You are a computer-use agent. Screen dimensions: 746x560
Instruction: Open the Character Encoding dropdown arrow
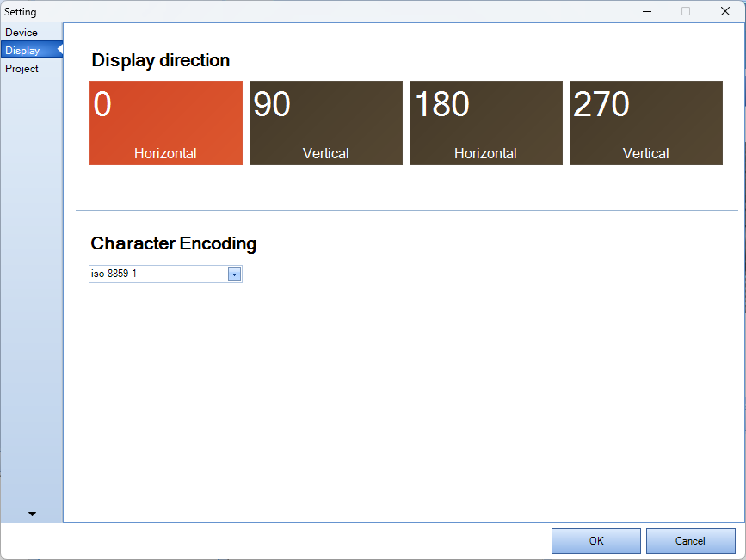[235, 274]
